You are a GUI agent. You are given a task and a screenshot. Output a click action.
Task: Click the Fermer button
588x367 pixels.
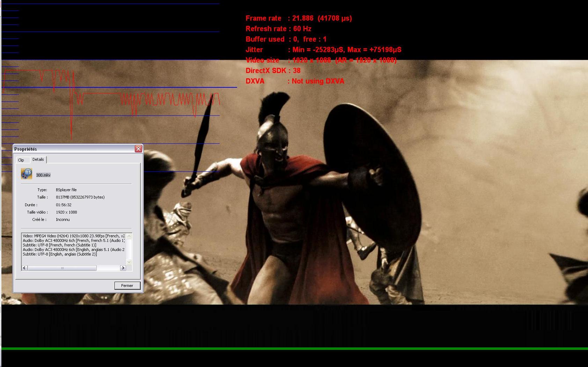tap(127, 286)
